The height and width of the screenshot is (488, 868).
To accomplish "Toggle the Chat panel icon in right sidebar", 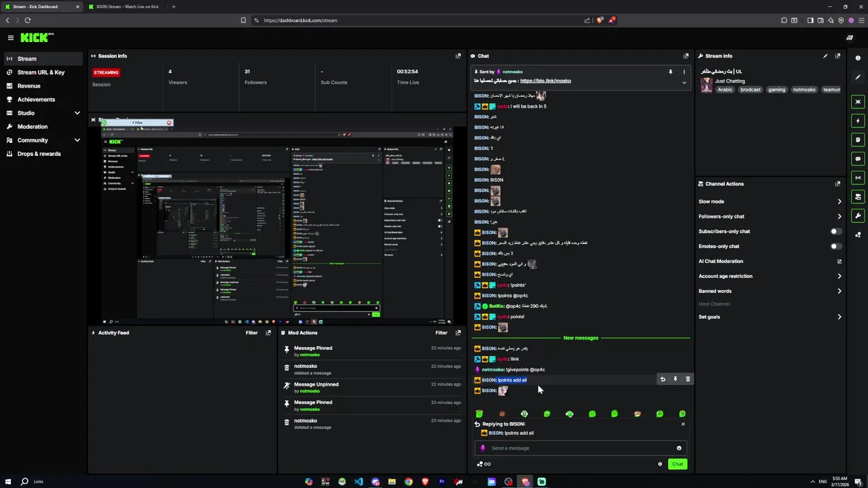I will [858, 159].
